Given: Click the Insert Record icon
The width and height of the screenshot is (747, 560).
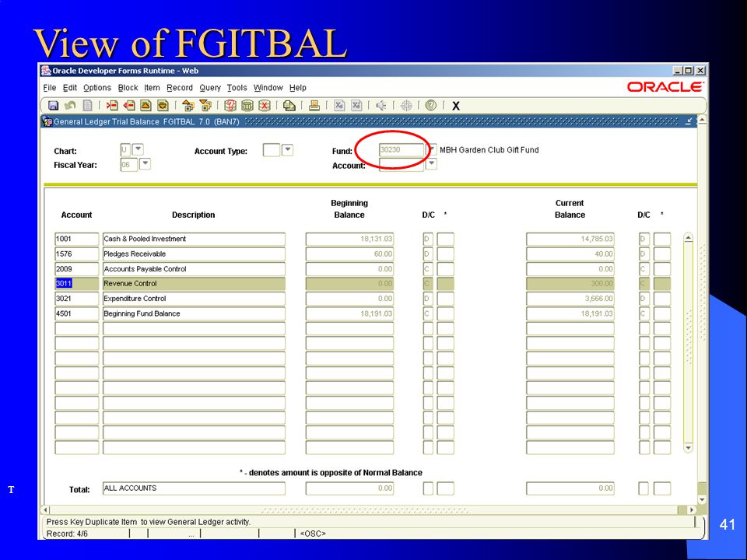Looking at the screenshot, I should click(x=112, y=106).
